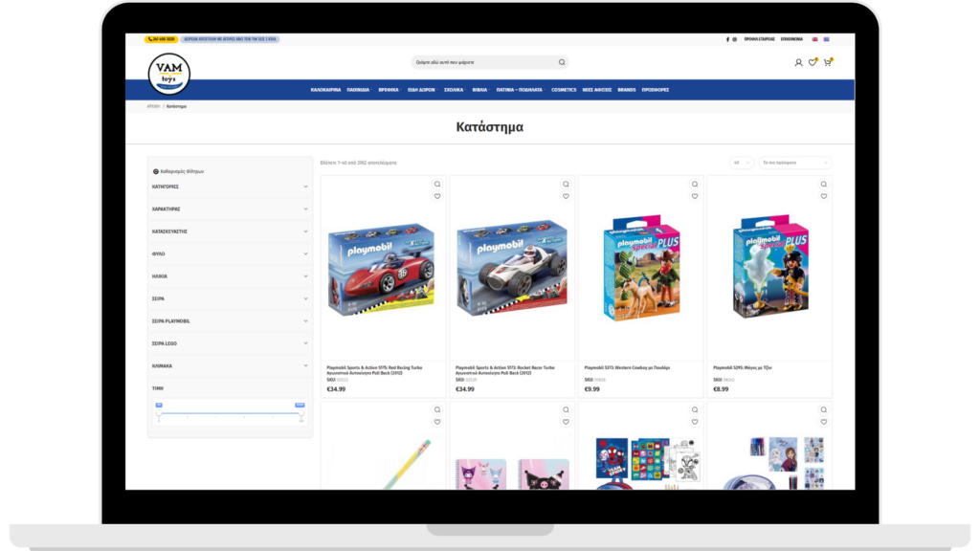Open ΠΡΟΦΙΛ ΕΤΑΙΡΕΙΑΣ link
This screenshot has height=551, width=980.
click(759, 39)
